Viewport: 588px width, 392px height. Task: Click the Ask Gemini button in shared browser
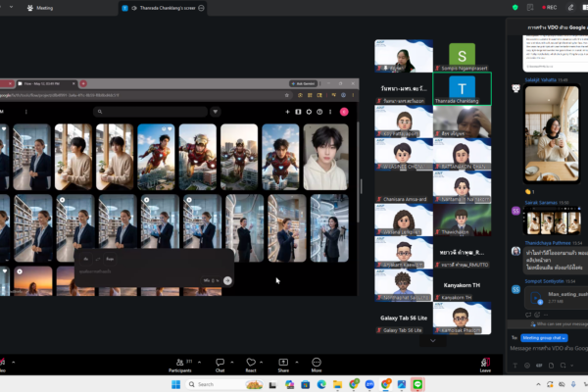tap(304, 83)
